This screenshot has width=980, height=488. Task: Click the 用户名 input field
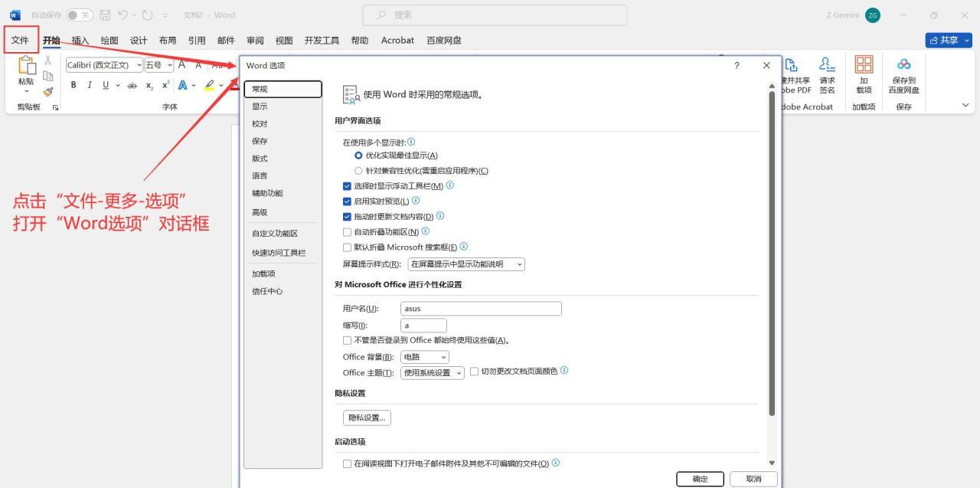point(481,309)
